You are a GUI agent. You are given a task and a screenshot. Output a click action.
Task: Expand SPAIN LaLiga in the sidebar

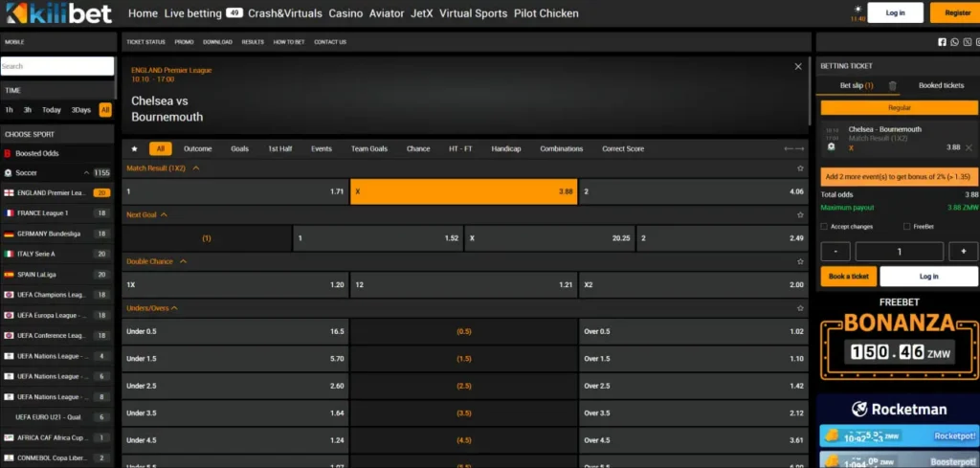57,275
